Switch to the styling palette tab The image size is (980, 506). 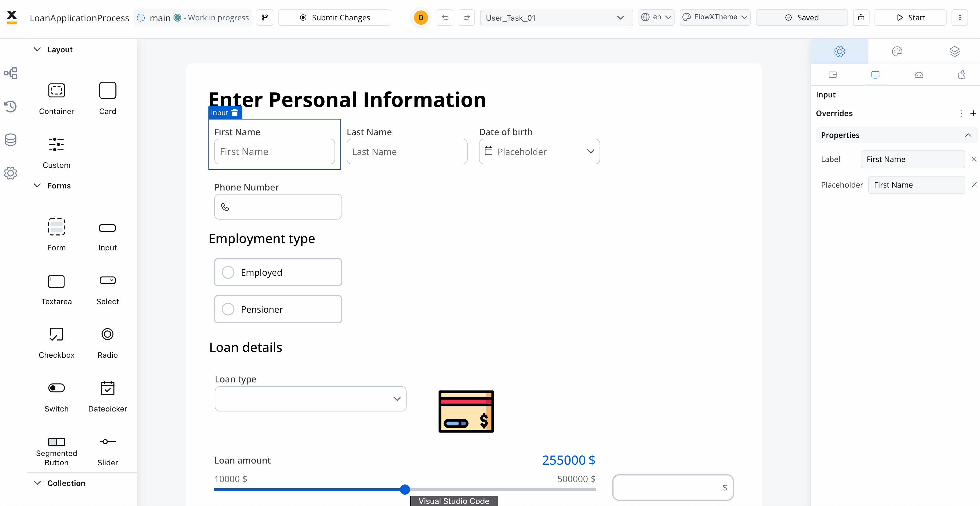point(897,51)
